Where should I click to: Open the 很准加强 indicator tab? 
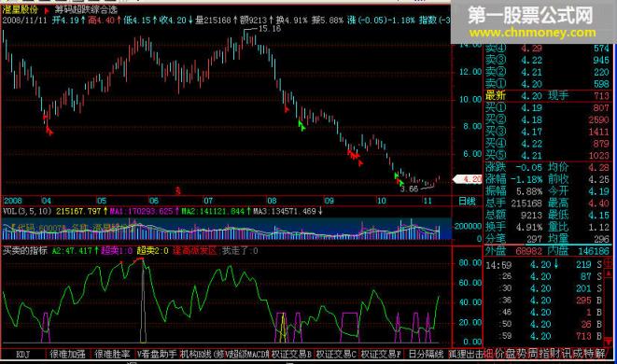pyautogui.click(x=67, y=354)
